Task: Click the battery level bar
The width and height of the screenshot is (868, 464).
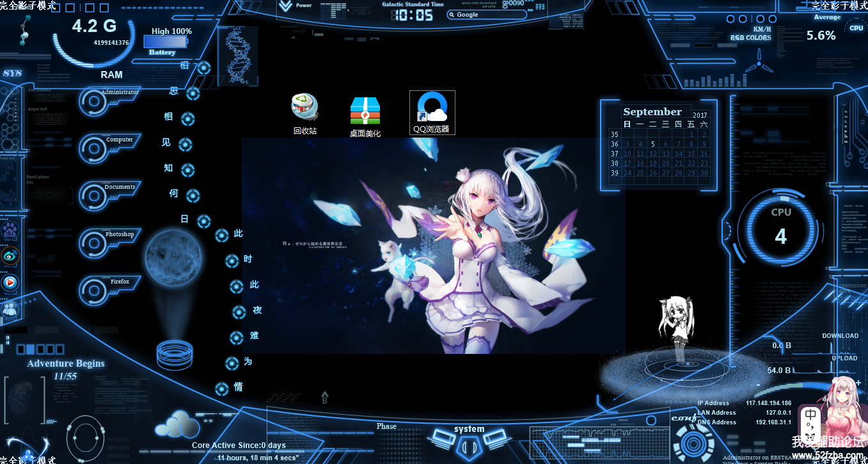Action: coord(165,42)
